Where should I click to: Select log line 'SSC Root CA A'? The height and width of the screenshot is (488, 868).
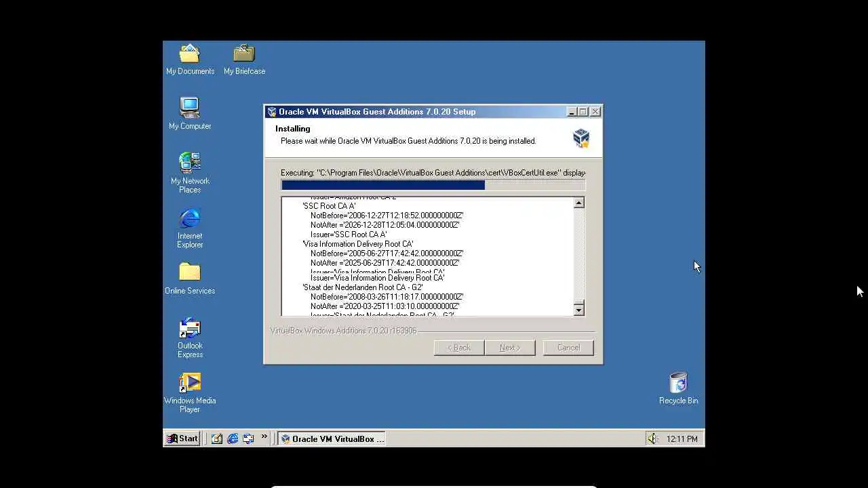coord(329,206)
